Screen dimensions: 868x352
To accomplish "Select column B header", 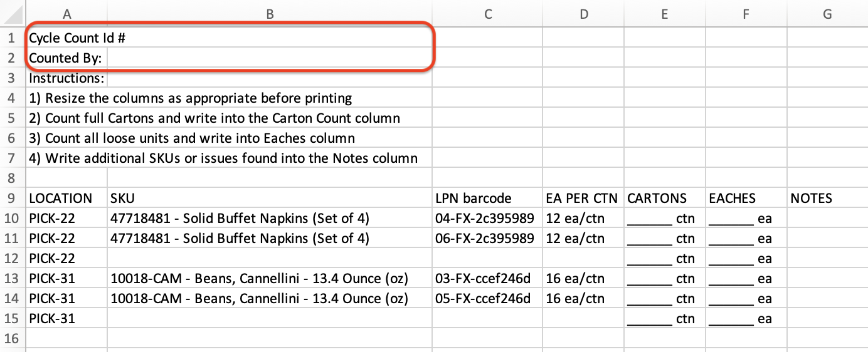I will 270,14.
